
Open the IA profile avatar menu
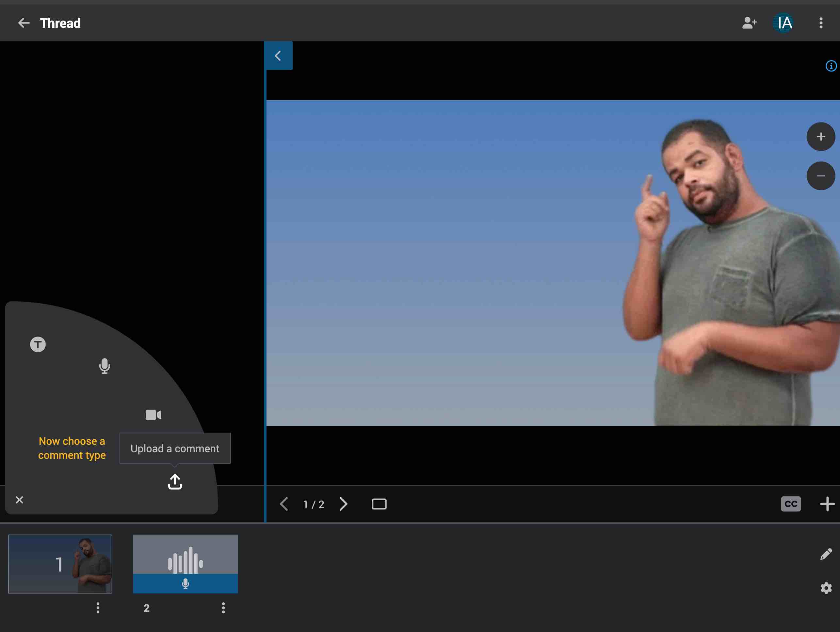point(784,23)
